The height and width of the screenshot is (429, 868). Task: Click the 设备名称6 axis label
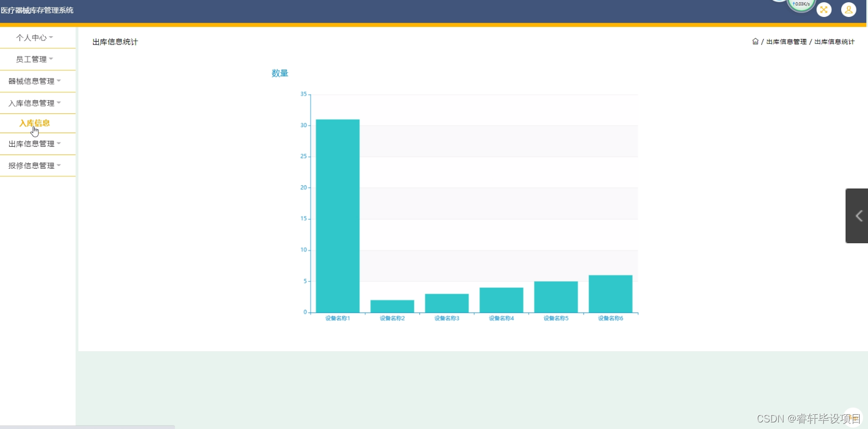611,318
